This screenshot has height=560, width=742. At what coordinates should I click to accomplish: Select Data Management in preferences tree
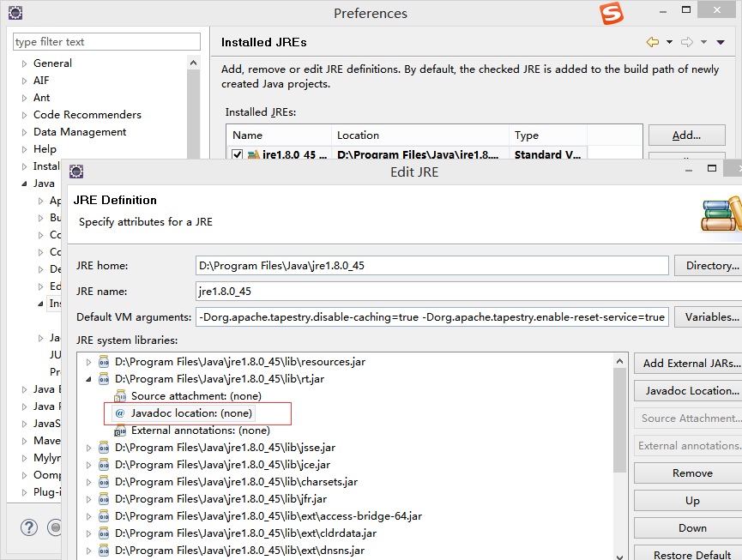click(80, 131)
